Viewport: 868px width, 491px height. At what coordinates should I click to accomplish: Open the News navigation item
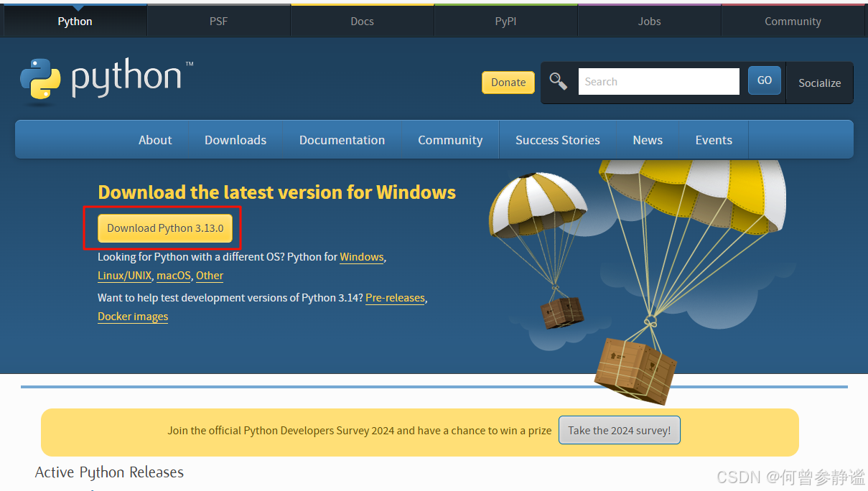[648, 140]
